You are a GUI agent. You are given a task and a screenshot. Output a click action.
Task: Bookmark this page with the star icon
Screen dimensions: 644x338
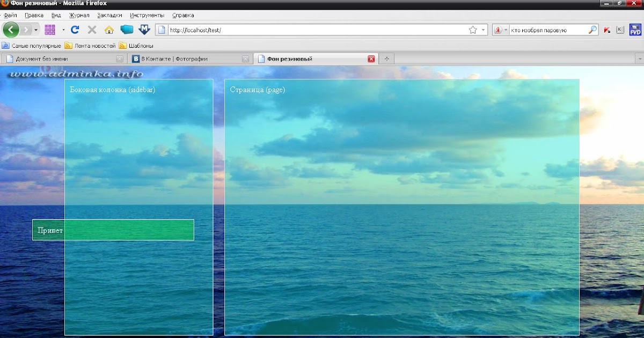473,30
